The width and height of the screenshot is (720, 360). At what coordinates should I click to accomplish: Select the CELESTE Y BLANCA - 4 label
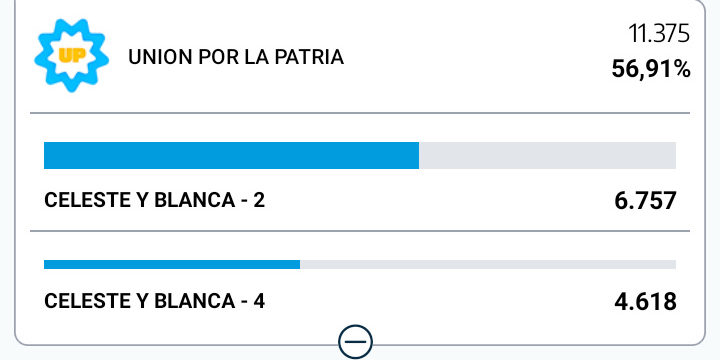[155, 301]
